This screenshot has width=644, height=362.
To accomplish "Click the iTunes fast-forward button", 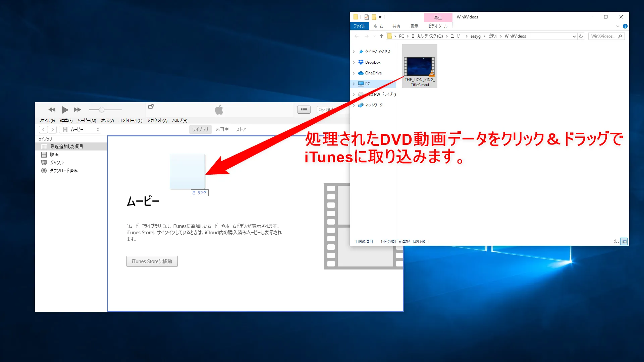I will tap(77, 110).
